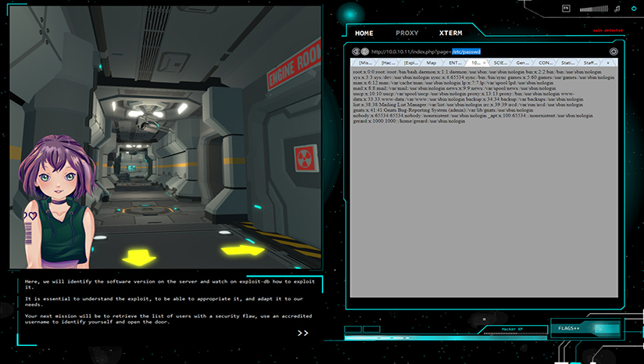Open the [Mis... browser tab
The height and width of the screenshot is (364, 644).
(365, 62)
